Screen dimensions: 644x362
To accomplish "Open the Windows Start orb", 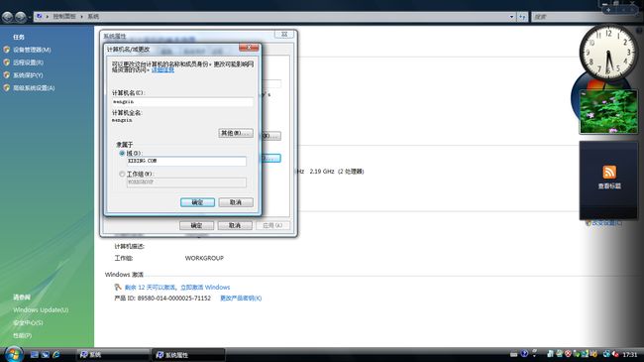I will 13,354.
